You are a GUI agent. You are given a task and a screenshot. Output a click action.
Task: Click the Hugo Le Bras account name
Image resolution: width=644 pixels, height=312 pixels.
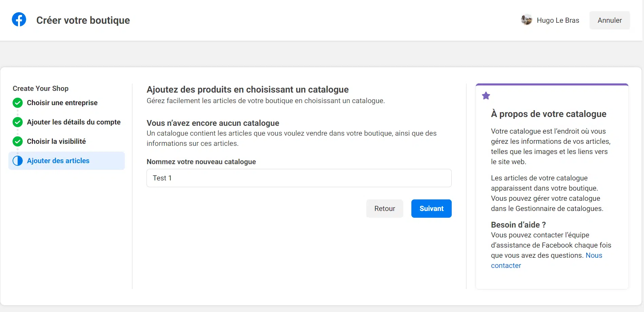pyautogui.click(x=558, y=20)
